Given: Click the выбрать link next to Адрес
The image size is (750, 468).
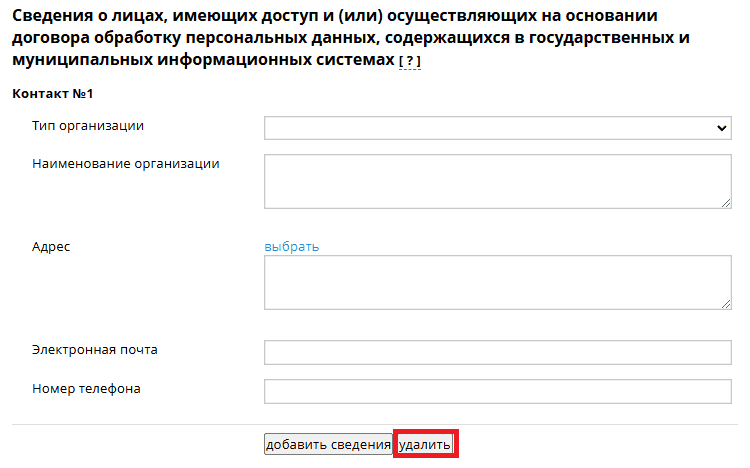Looking at the screenshot, I should [x=292, y=247].
